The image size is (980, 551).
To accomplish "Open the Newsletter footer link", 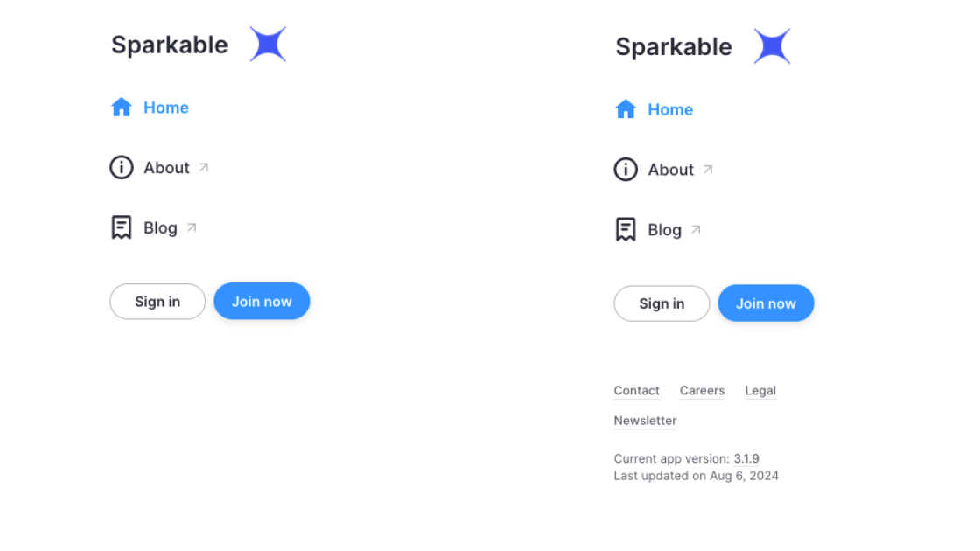I will [x=645, y=421].
